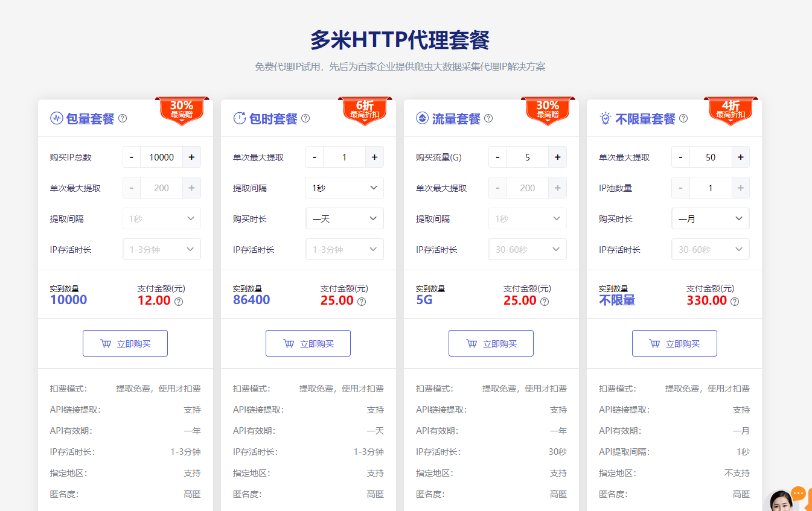
Task: Open 不限量套餐 IP存活时长 dropdown
Action: point(711,249)
